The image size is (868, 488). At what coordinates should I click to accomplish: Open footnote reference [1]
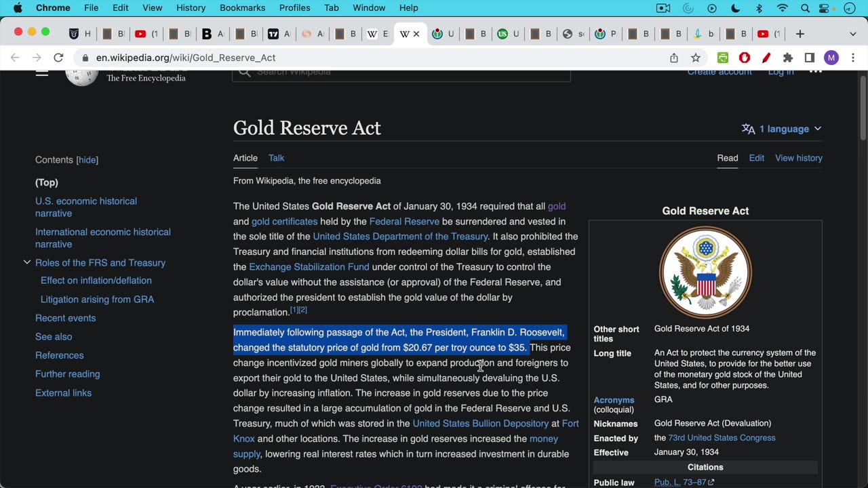click(x=294, y=310)
